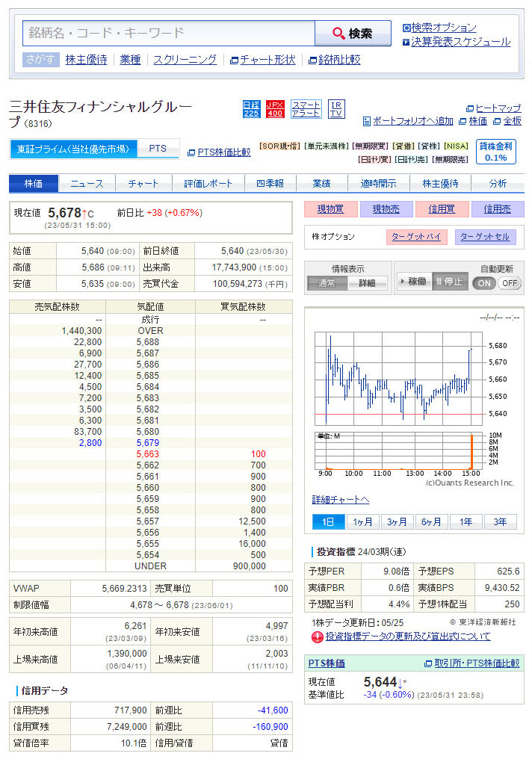The width and height of the screenshot is (532, 762).
Task: Click the 日経225 index badge icon
Action: (x=251, y=109)
